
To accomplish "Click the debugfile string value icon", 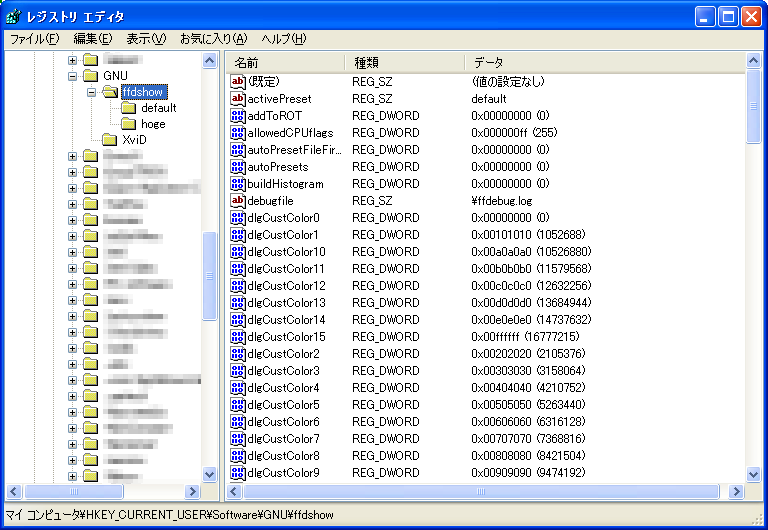I will coord(238,201).
